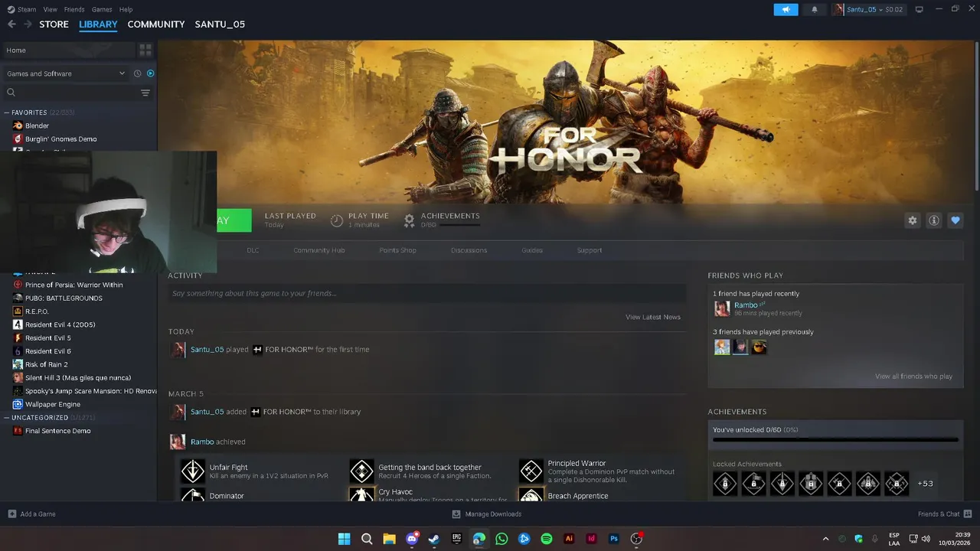Go forward with the navigation arrow

pyautogui.click(x=28, y=24)
